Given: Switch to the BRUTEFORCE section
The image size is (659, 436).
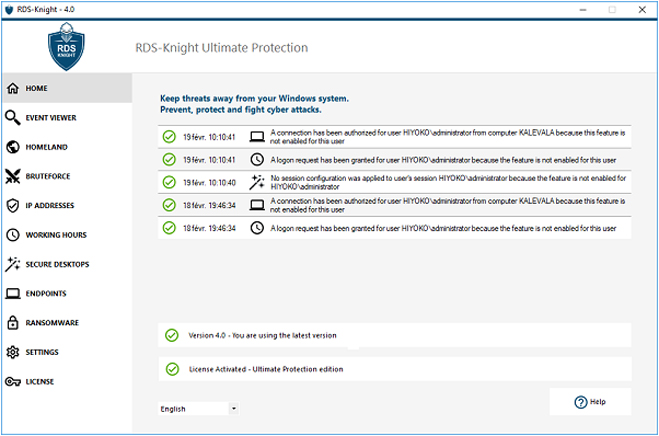Looking at the screenshot, I should [x=67, y=176].
